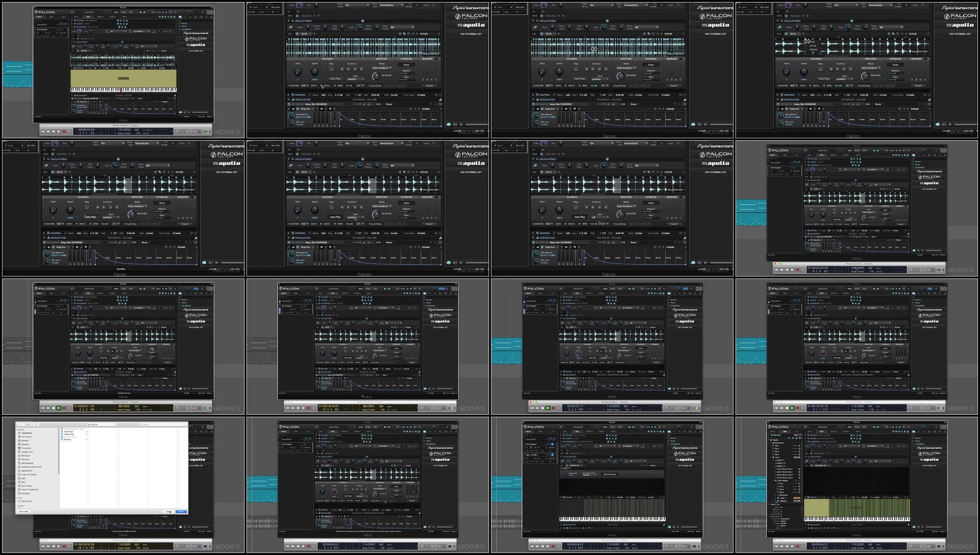980x555 pixels.
Task: Open the Sync dropdown currently set to off
Action: [x=599, y=217]
